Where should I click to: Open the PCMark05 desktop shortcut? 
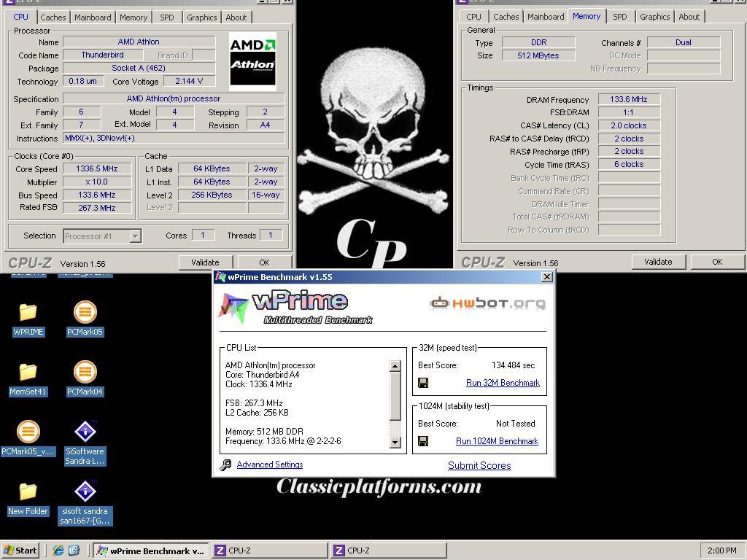pos(85,319)
